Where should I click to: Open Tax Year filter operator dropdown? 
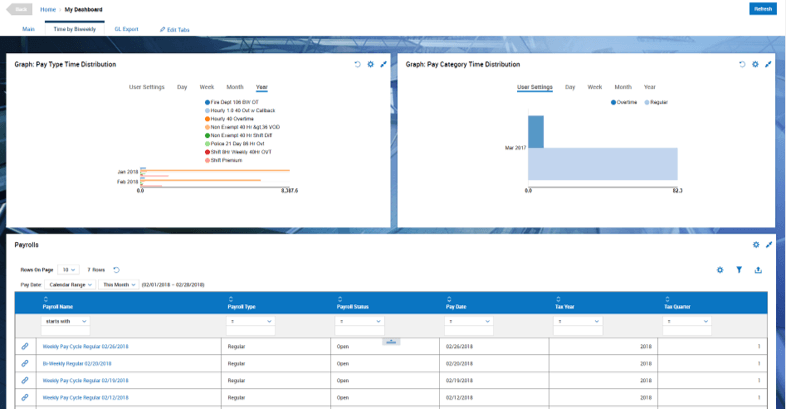coord(578,321)
